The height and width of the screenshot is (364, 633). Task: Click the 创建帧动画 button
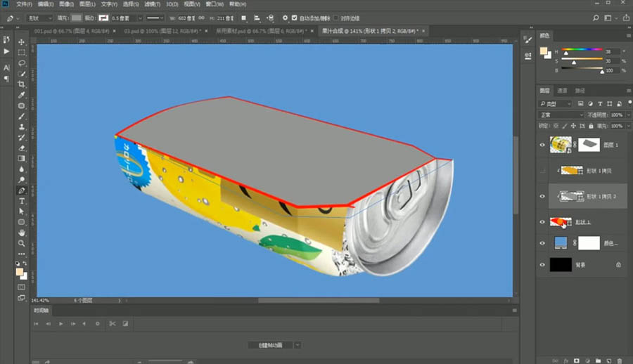tap(269, 345)
